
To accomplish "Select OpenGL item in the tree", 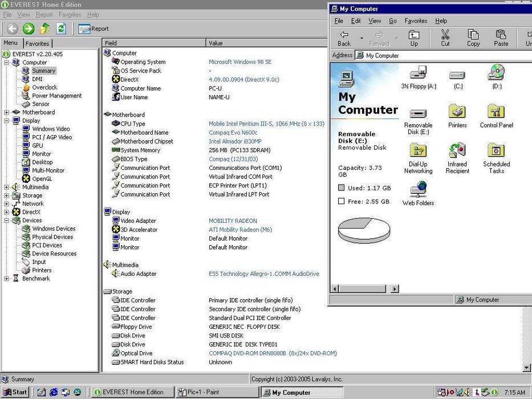I will click(x=42, y=179).
